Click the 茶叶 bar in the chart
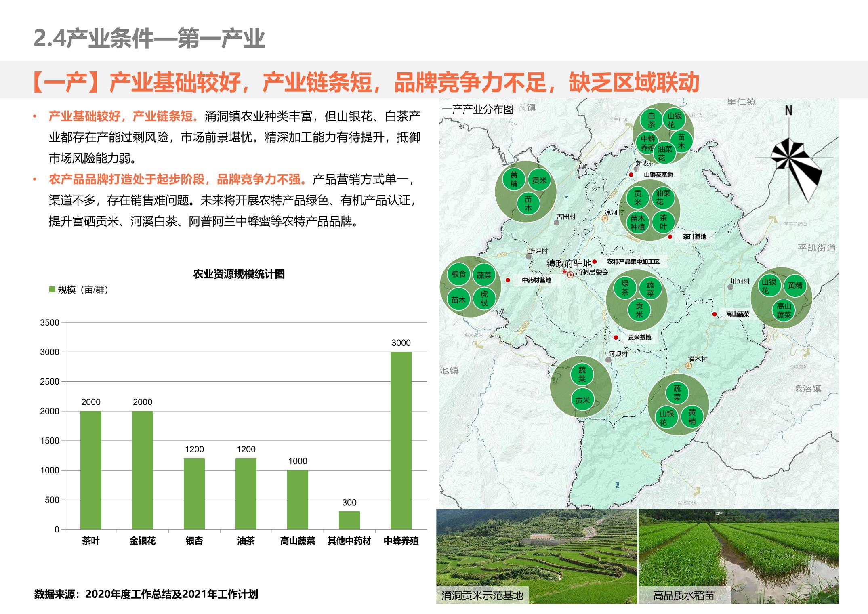The image size is (868, 614). click(x=91, y=470)
